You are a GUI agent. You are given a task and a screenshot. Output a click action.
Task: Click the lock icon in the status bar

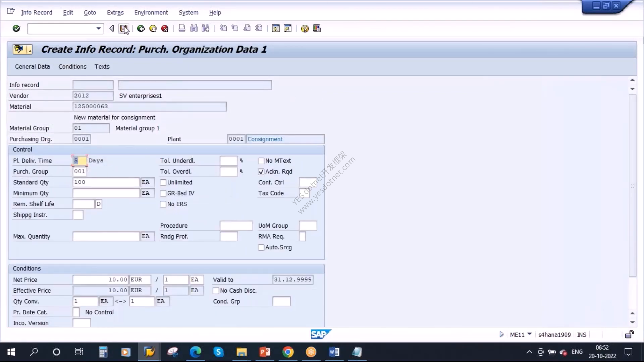point(629,334)
